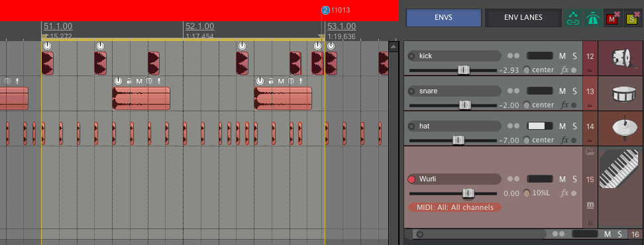The width and height of the screenshot is (644, 245).
Task: Clear all mutes with red M icon
Action: coord(612,18)
